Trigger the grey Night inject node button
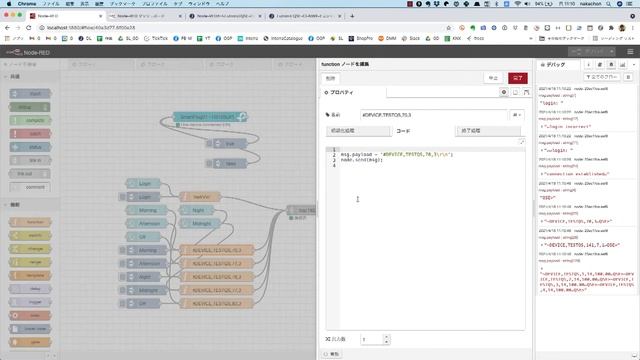 point(122,277)
